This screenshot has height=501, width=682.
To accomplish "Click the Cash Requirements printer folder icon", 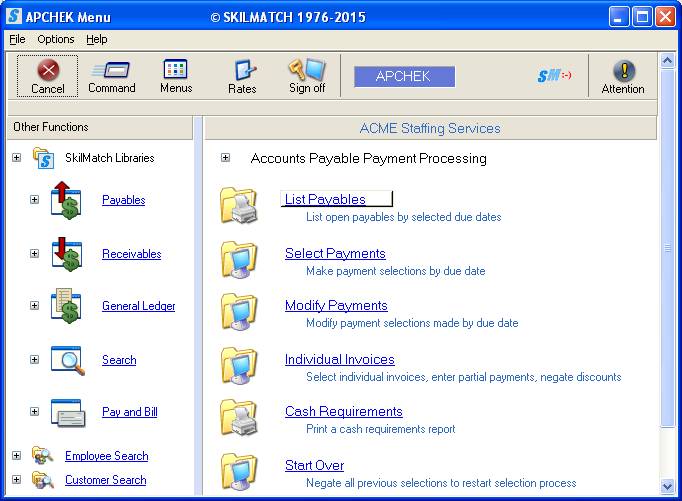I will (239, 418).
